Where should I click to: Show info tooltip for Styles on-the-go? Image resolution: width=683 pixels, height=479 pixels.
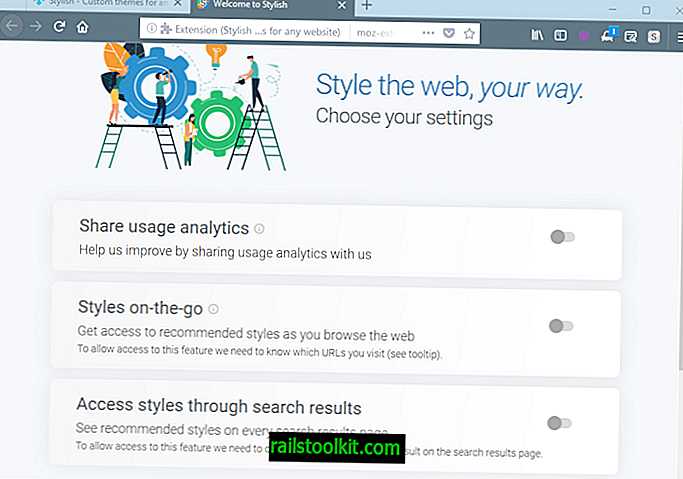[213, 309]
